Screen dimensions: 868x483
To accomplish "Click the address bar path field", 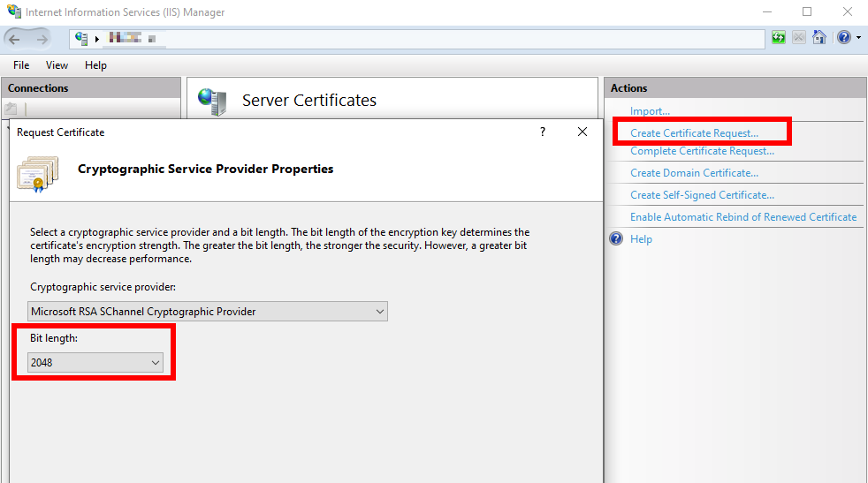I will click(x=417, y=38).
